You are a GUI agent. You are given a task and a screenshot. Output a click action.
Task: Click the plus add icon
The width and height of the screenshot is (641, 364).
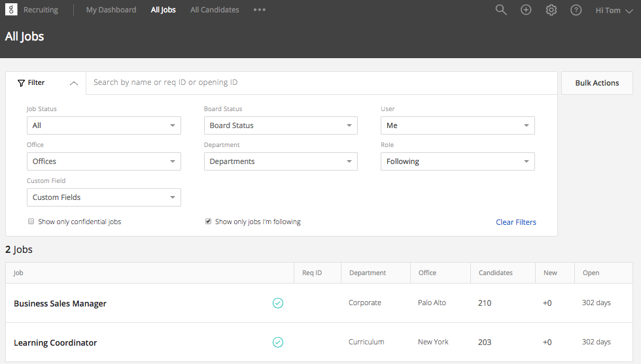tap(526, 10)
